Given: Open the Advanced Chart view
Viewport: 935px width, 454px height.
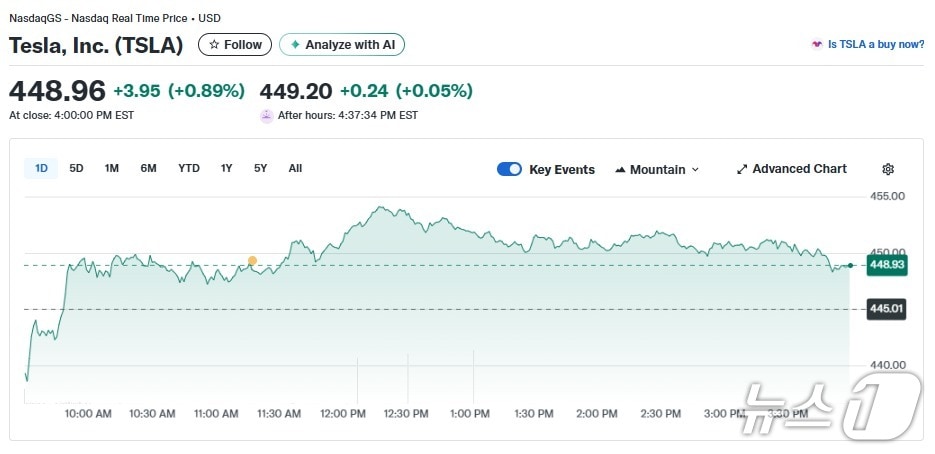Looking at the screenshot, I should tap(799, 170).
